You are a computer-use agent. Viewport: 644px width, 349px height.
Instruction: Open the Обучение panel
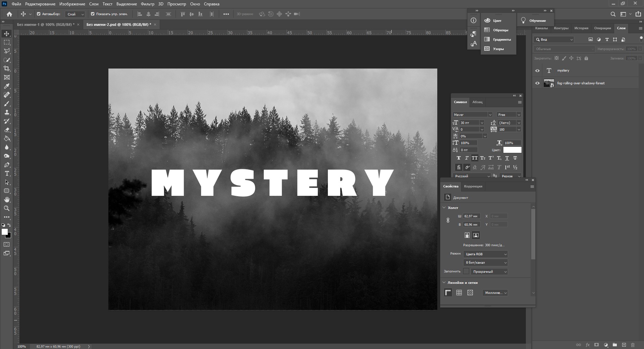pyautogui.click(x=537, y=21)
